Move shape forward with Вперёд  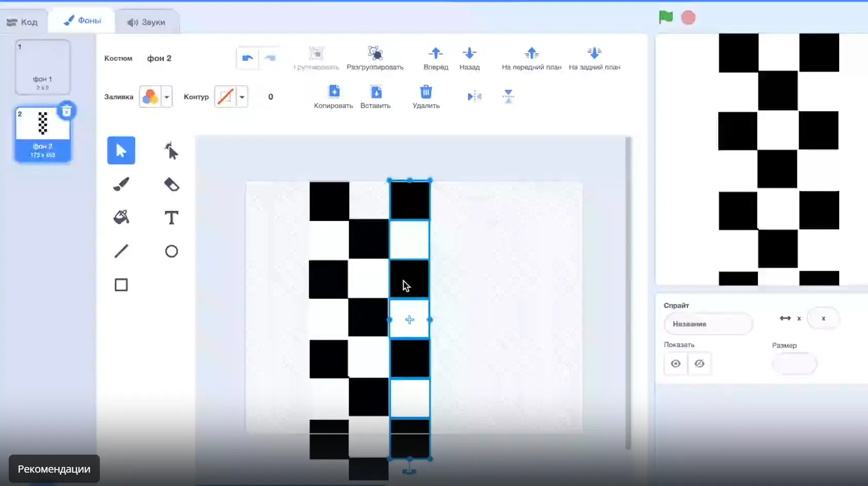[436, 58]
